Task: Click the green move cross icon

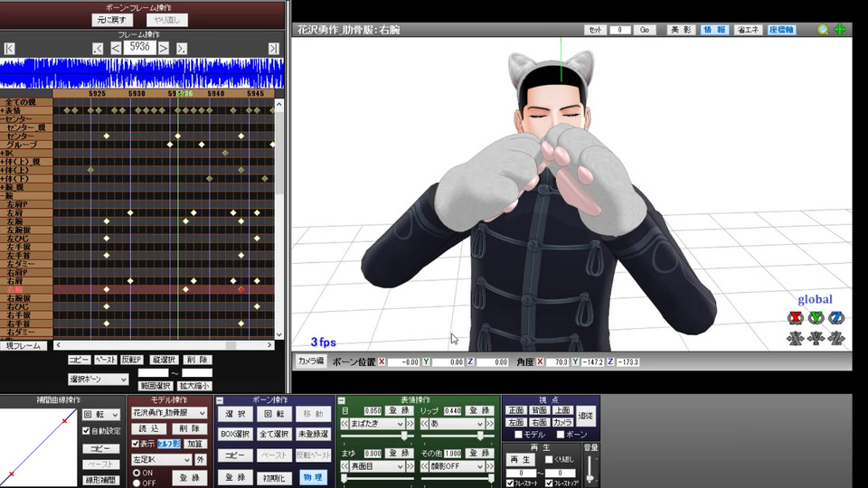Action: pos(840,30)
